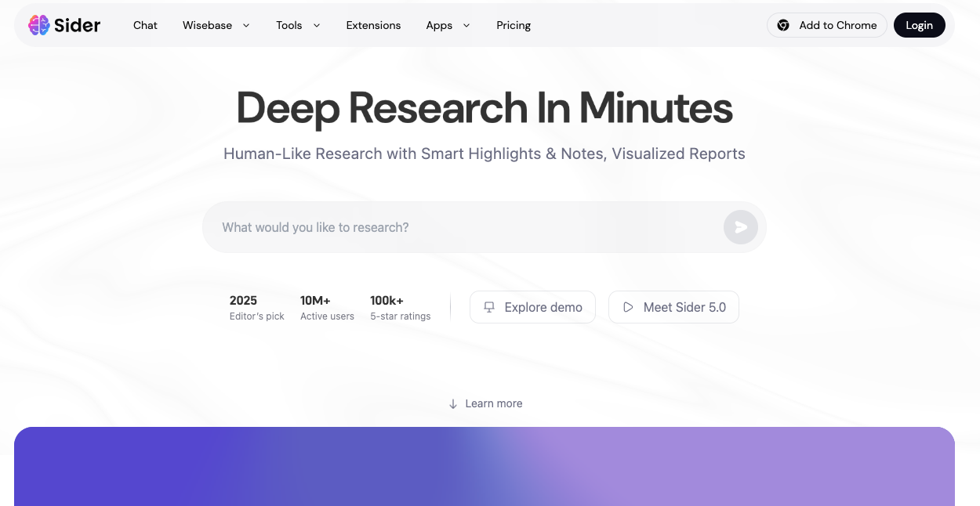Click the 'Deep Research In Minutes' heading
980x506 pixels.
485,108
